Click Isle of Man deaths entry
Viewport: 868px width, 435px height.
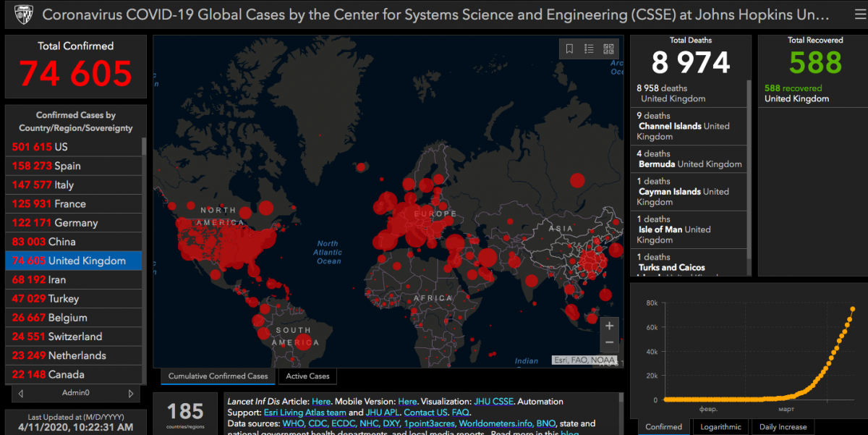(x=688, y=229)
